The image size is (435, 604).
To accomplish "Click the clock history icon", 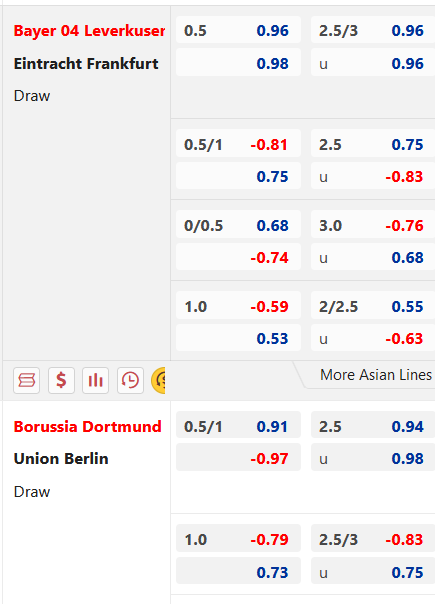I will pos(130,381).
